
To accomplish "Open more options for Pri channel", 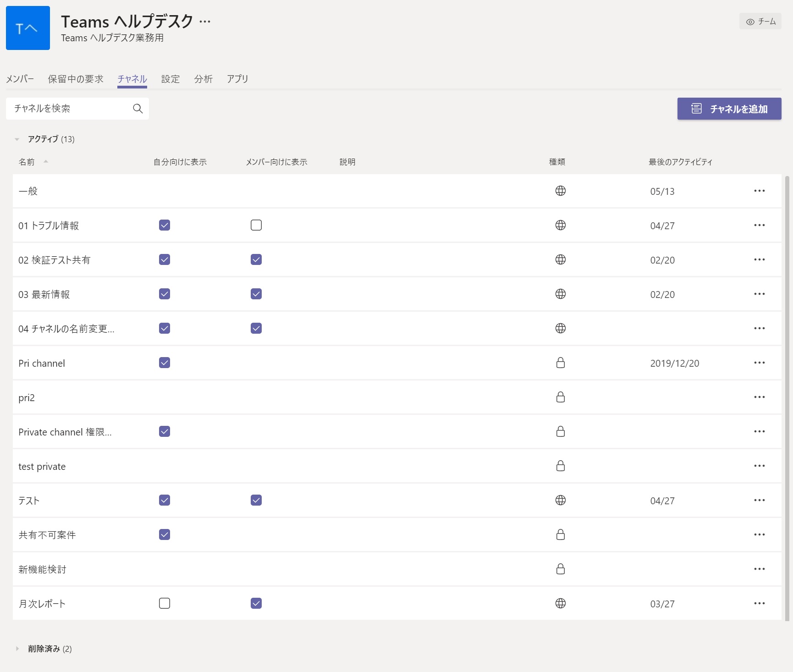I will click(x=759, y=363).
